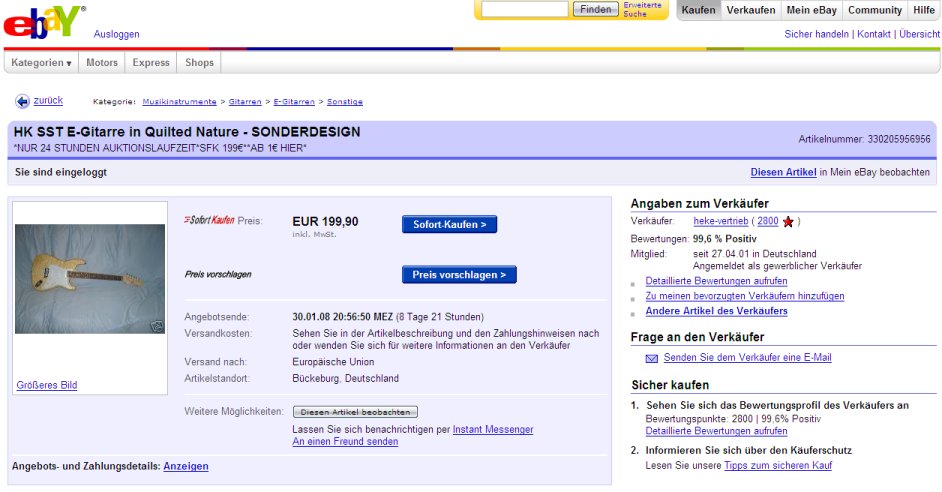Open Erweiterte Suche link

click(642, 9)
